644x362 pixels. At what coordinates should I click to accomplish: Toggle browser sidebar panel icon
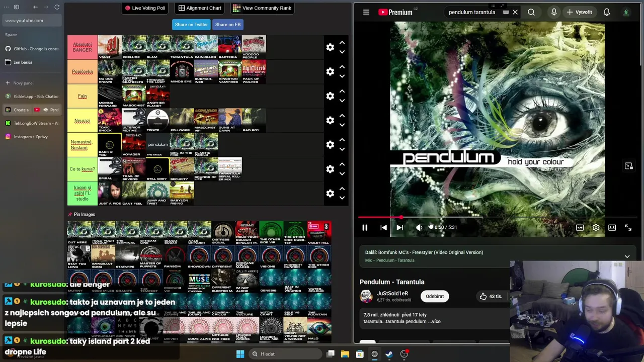pos(16,7)
